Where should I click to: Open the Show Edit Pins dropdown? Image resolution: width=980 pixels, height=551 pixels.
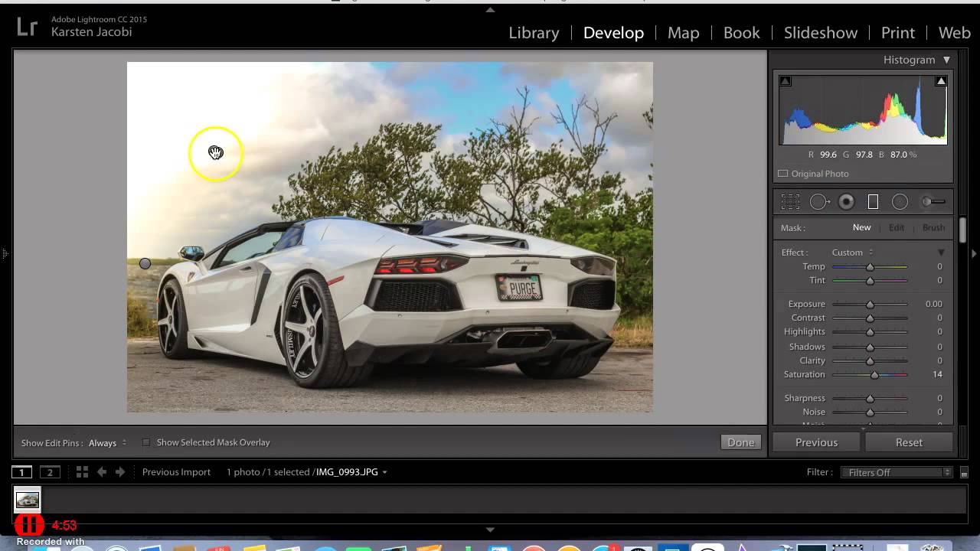point(107,443)
